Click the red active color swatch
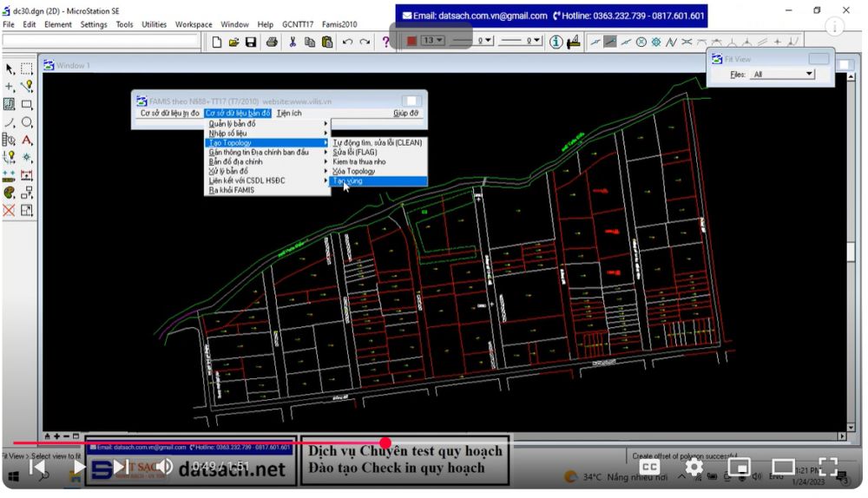Viewport: 868px width, 498px height. click(412, 41)
